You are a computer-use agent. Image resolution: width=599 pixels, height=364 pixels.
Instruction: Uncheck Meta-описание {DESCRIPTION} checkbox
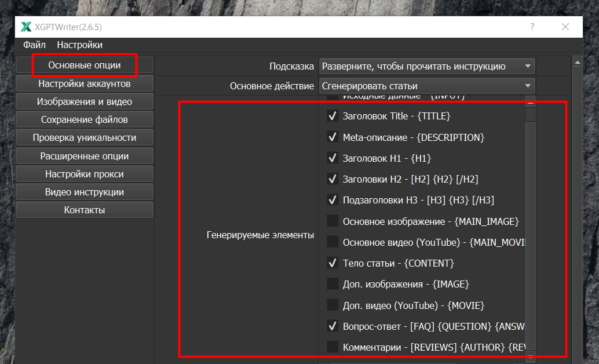click(x=332, y=137)
